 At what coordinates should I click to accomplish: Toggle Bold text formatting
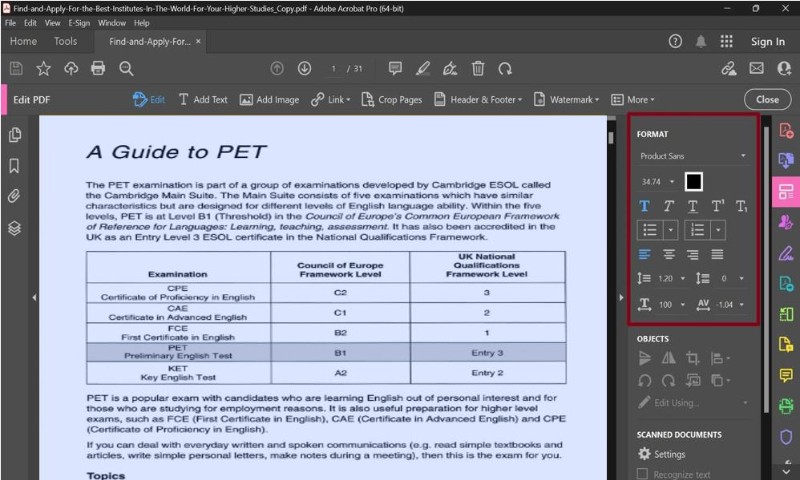pos(644,206)
